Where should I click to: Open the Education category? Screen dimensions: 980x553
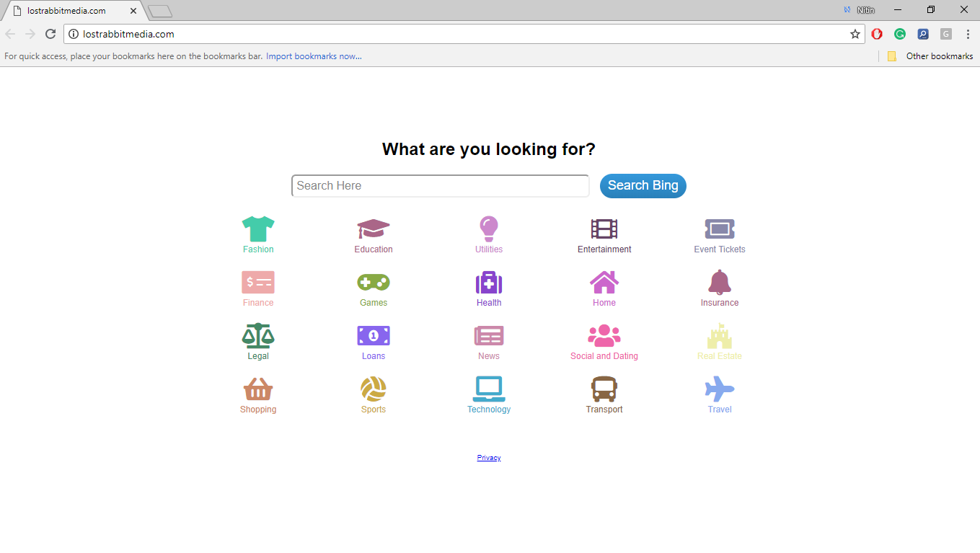coord(374,227)
